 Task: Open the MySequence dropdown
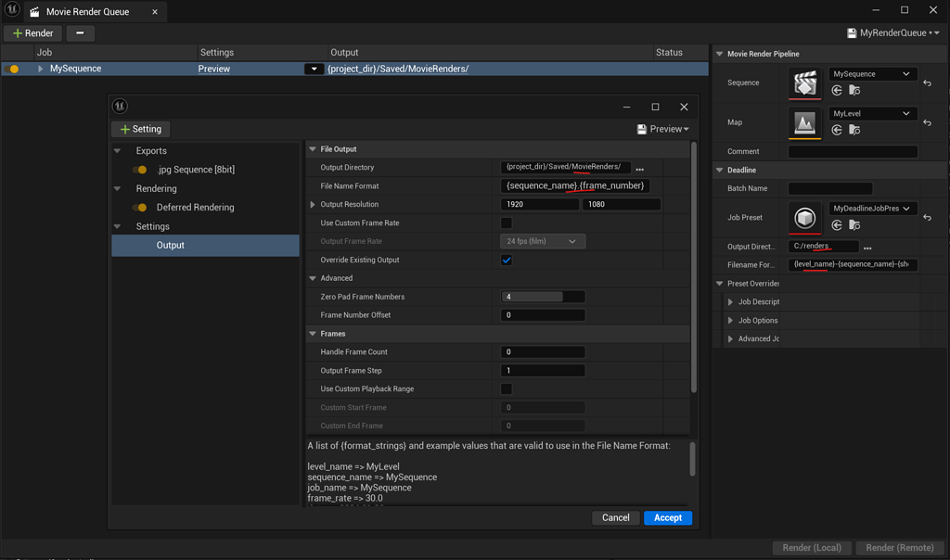tap(872, 73)
